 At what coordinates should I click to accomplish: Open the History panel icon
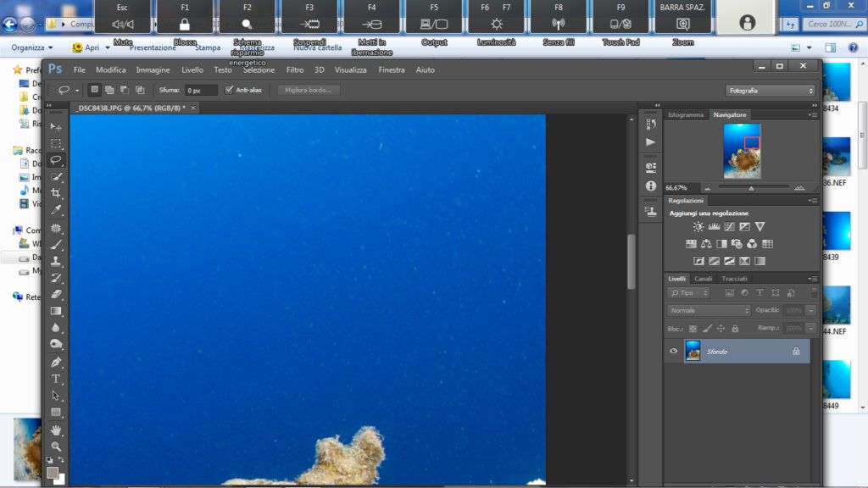pos(650,124)
